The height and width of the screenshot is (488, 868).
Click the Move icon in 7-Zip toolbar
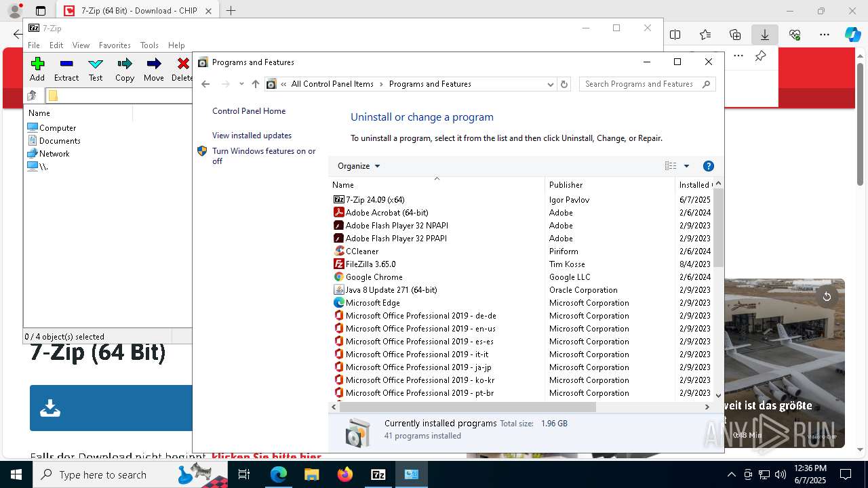pos(154,69)
